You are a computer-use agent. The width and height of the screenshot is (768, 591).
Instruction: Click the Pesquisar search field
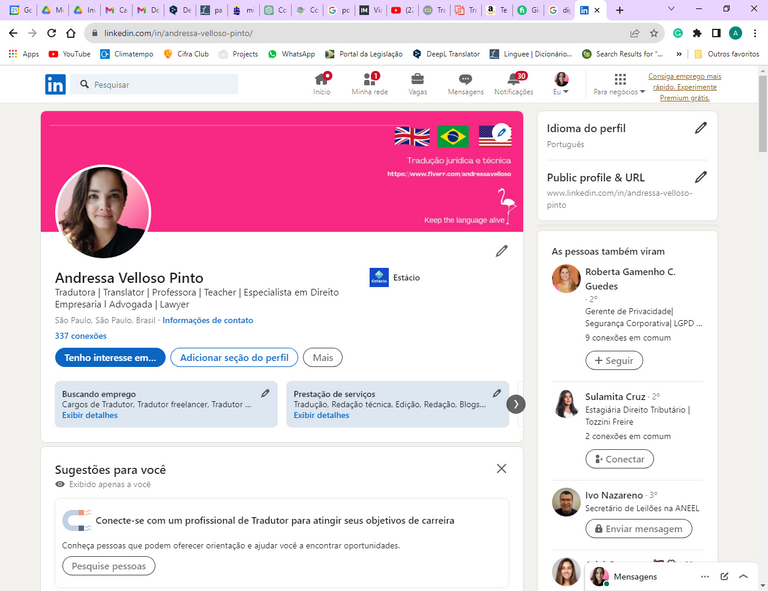coord(160,85)
